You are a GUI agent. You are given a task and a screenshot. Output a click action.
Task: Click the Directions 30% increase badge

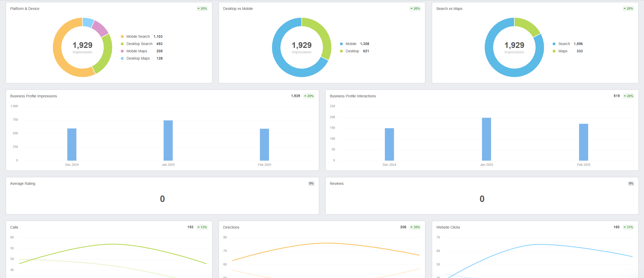415,227
